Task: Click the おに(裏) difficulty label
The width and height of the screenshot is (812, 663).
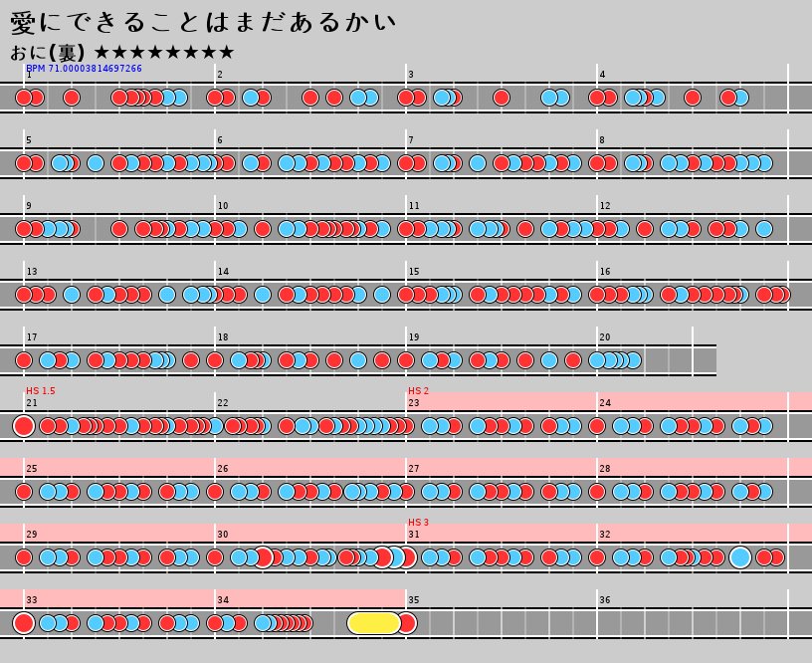Action: [47, 52]
